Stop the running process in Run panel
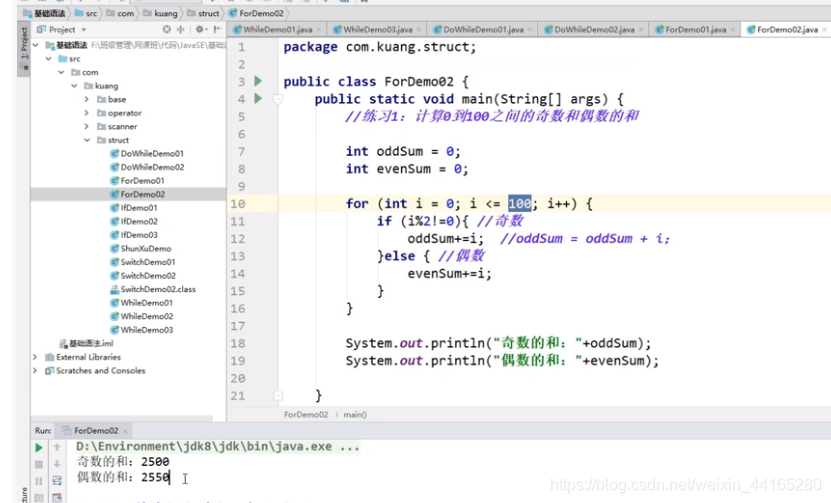The image size is (831, 503). (39, 464)
